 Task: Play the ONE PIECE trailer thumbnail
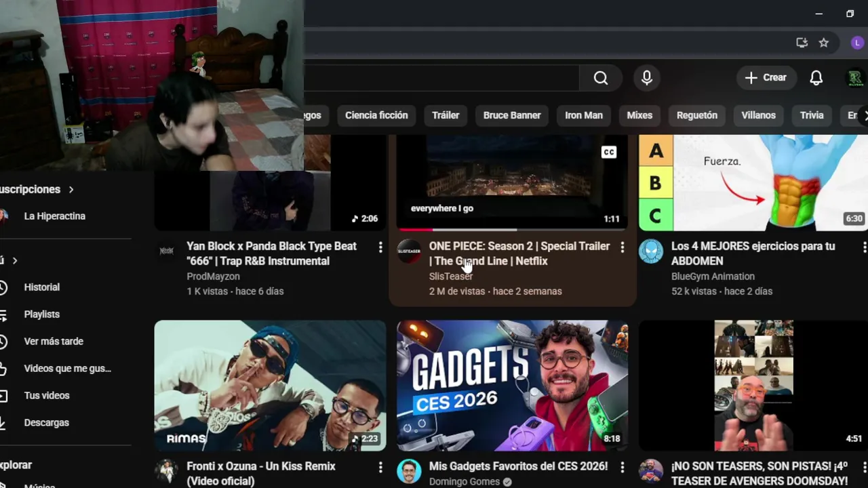tap(512, 182)
